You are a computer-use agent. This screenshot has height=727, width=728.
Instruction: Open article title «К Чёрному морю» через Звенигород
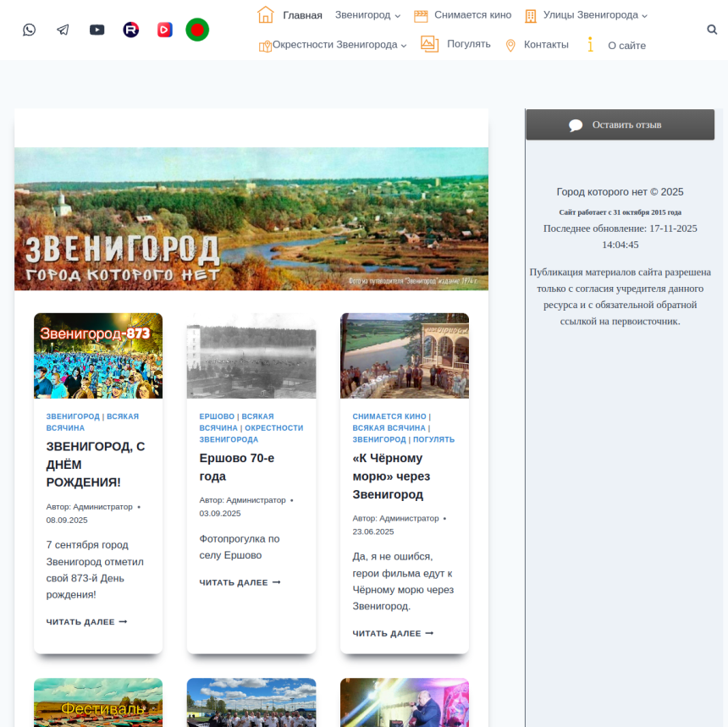pos(387,476)
